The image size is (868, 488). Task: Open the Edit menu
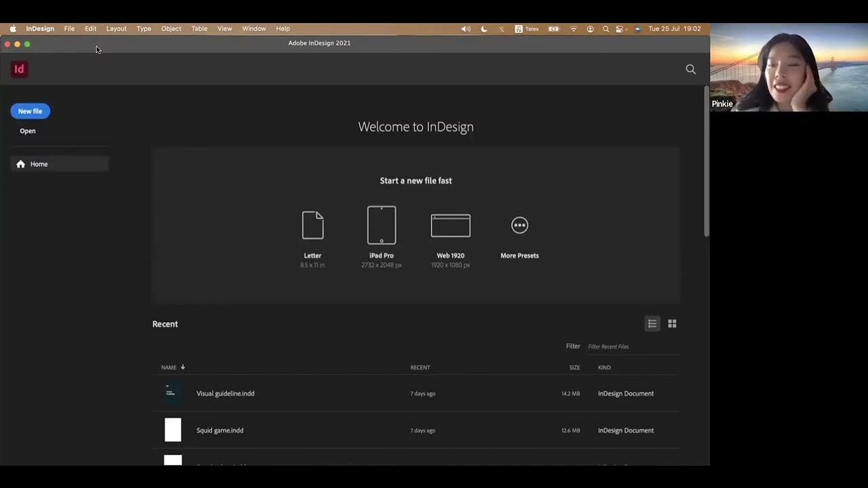[x=91, y=28]
